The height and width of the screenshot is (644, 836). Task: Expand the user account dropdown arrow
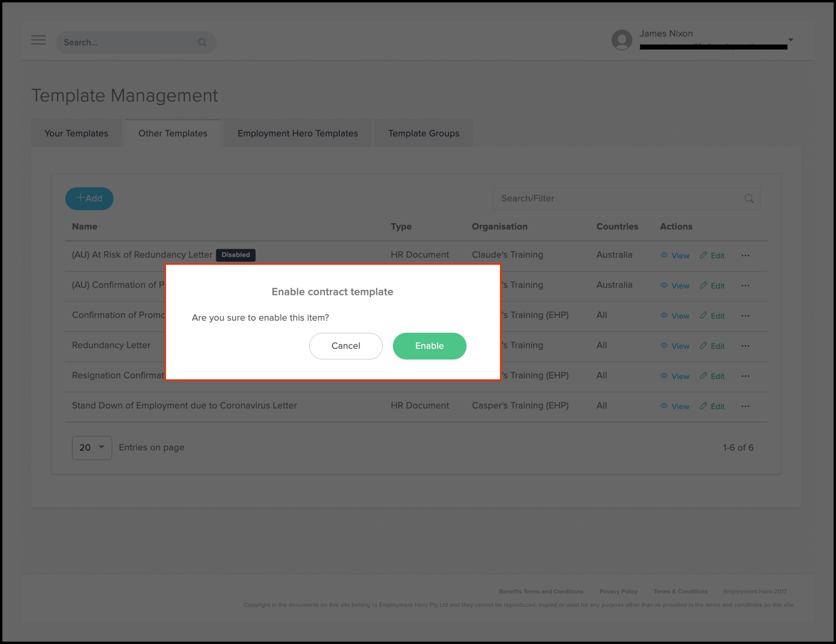790,40
